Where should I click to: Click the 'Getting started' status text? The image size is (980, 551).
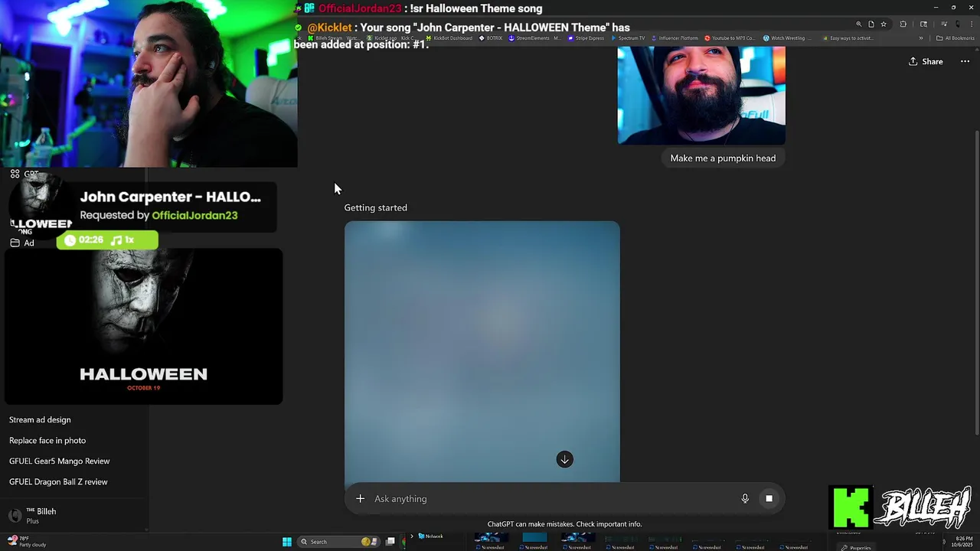pyautogui.click(x=375, y=207)
